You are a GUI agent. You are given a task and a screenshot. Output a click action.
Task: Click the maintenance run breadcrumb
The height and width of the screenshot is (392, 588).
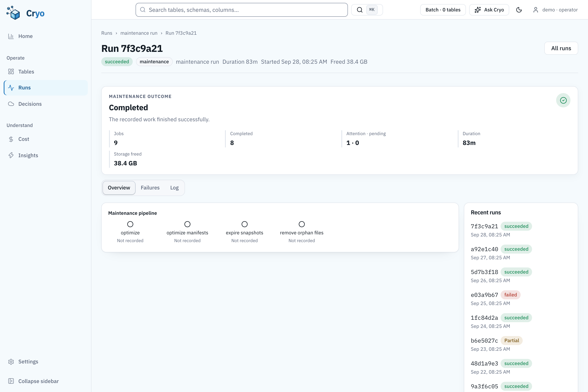(x=139, y=33)
